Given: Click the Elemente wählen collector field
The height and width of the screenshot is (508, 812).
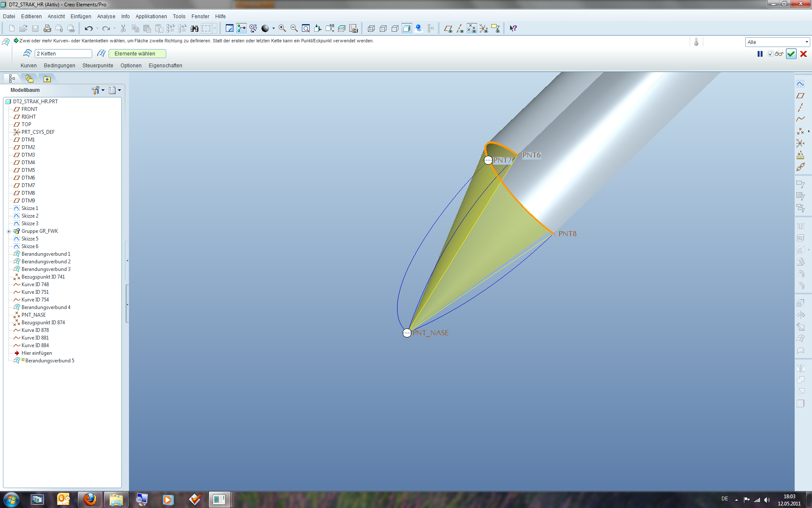Looking at the screenshot, I should click(137, 54).
